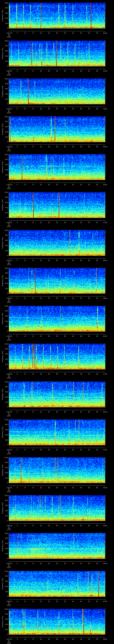Click the spectrogram panel starting at 5:36:00
The image size is (114, 644).
pos(57,205)
